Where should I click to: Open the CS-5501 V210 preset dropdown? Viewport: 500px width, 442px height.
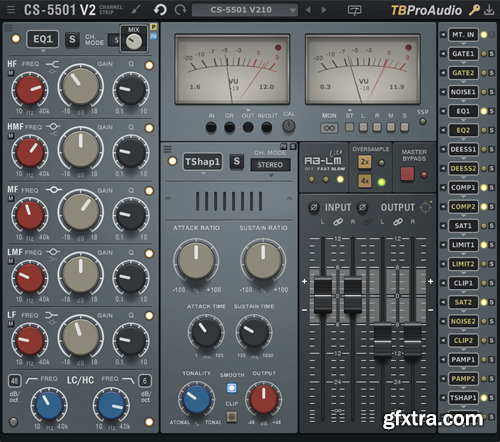point(244,10)
